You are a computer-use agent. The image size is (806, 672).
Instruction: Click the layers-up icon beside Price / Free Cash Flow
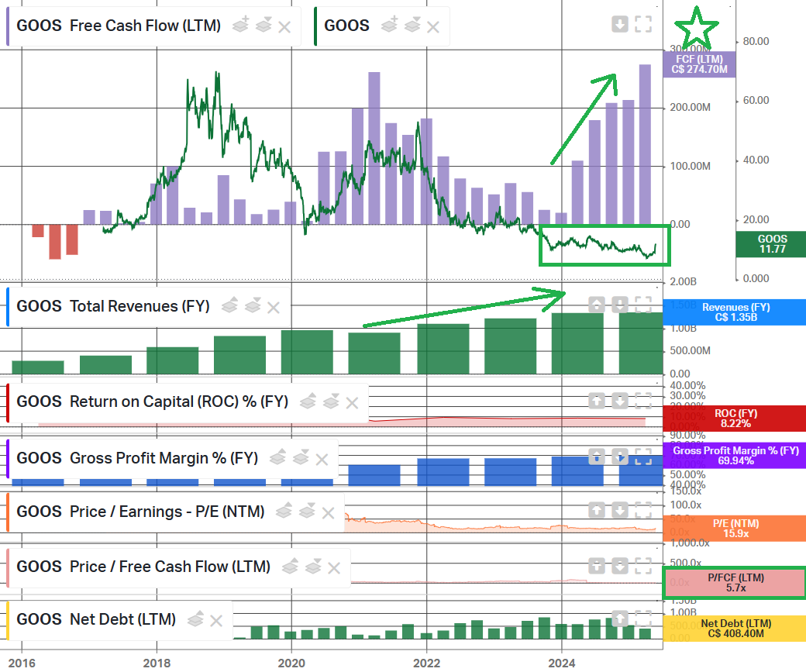click(x=290, y=566)
